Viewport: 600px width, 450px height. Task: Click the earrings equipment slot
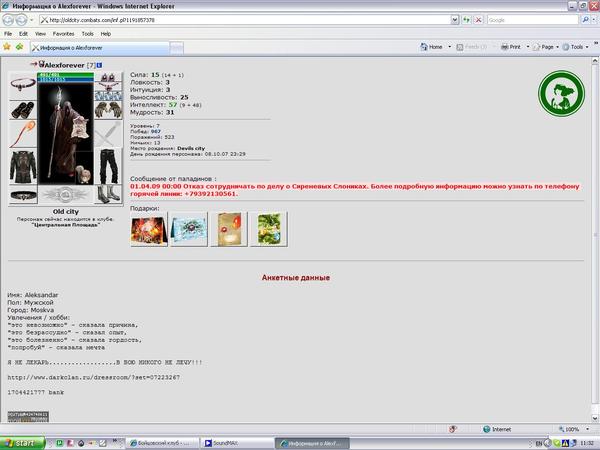pos(108,77)
